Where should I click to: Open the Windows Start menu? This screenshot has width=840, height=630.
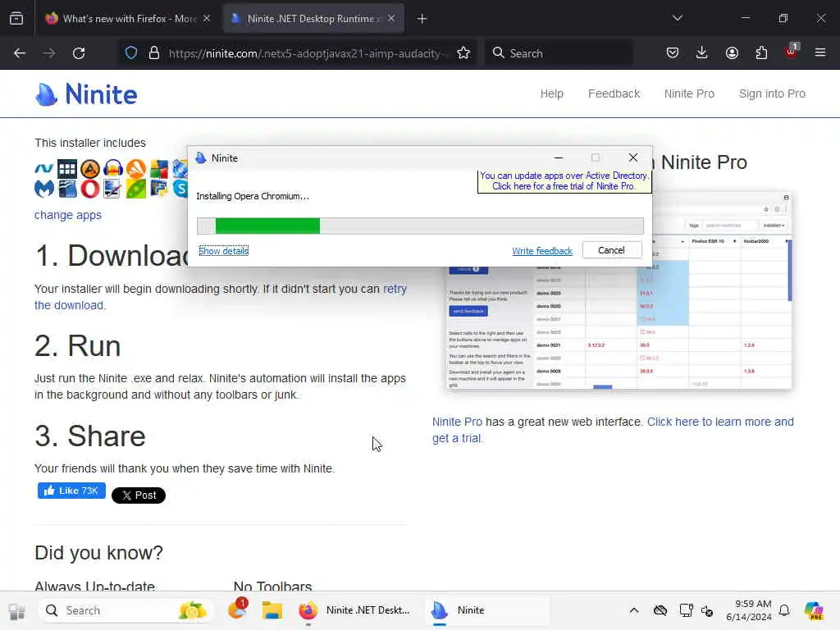pos(16,610)
